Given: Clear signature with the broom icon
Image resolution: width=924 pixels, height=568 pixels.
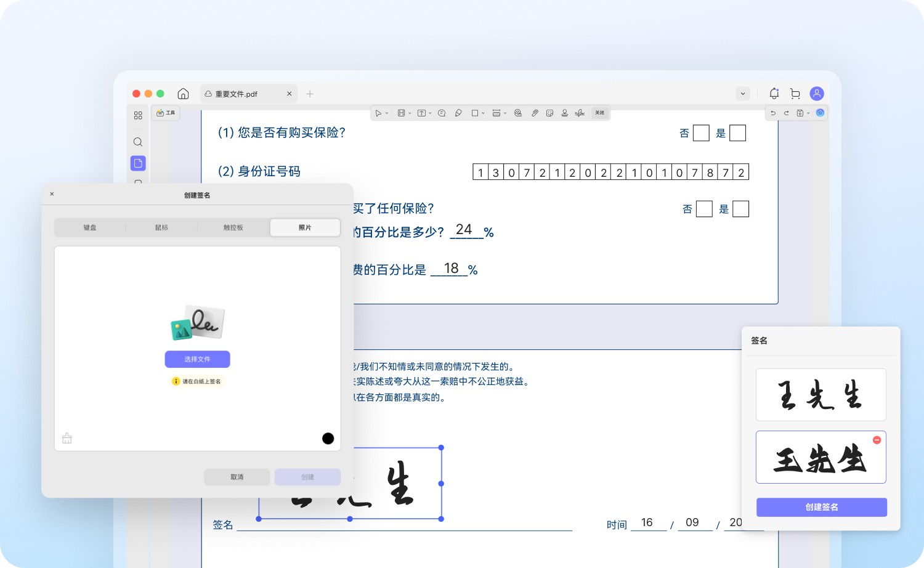Looking at the screenshot, I should [67, 438].
